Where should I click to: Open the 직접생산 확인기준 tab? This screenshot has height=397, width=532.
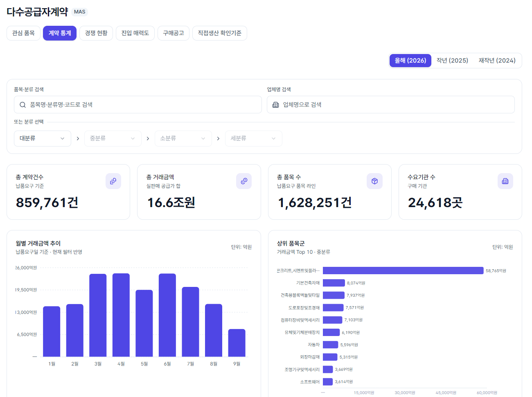220,33
